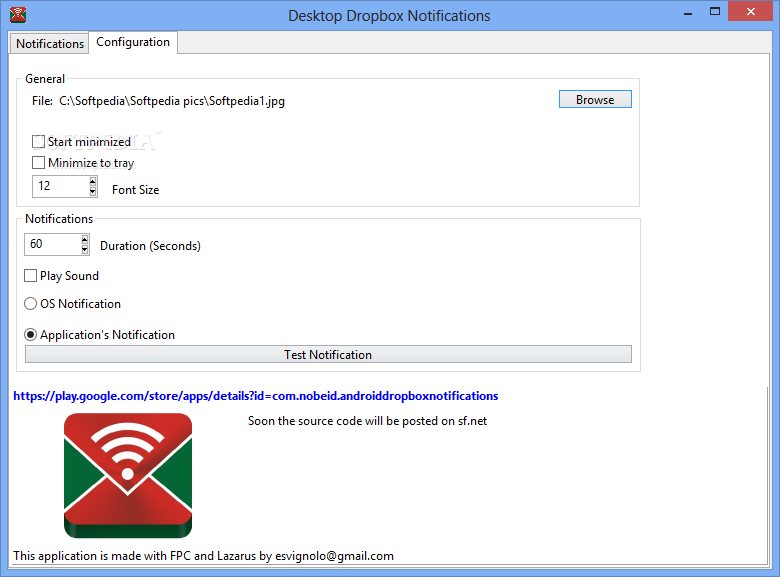780x577 pixels.
Task: Select the Configuration tab
Action: pyautogui.click(x=133, y=42)
